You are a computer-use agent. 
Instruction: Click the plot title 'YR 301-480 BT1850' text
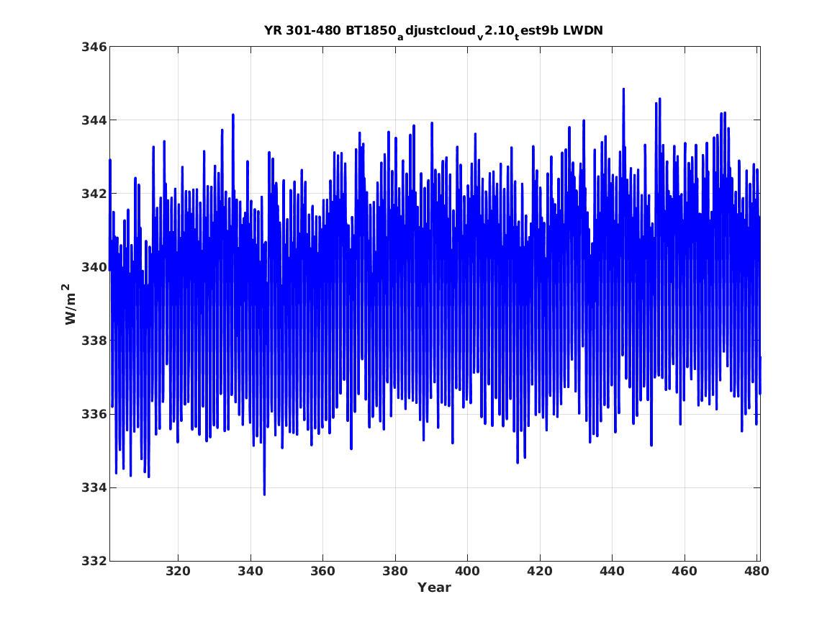pyautogui.click(x=330, y=31)
